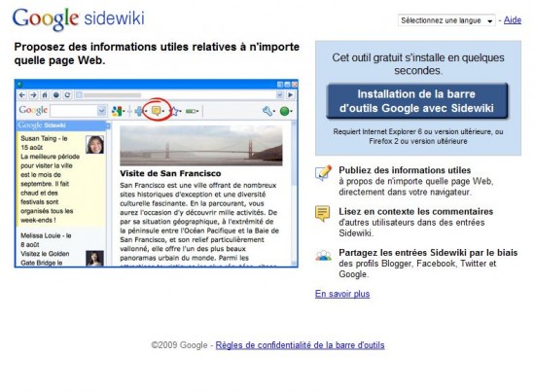Click the circled Sidewiki toolbar button
This screenshot has height=392, width=535.
(x=157, y=110)
